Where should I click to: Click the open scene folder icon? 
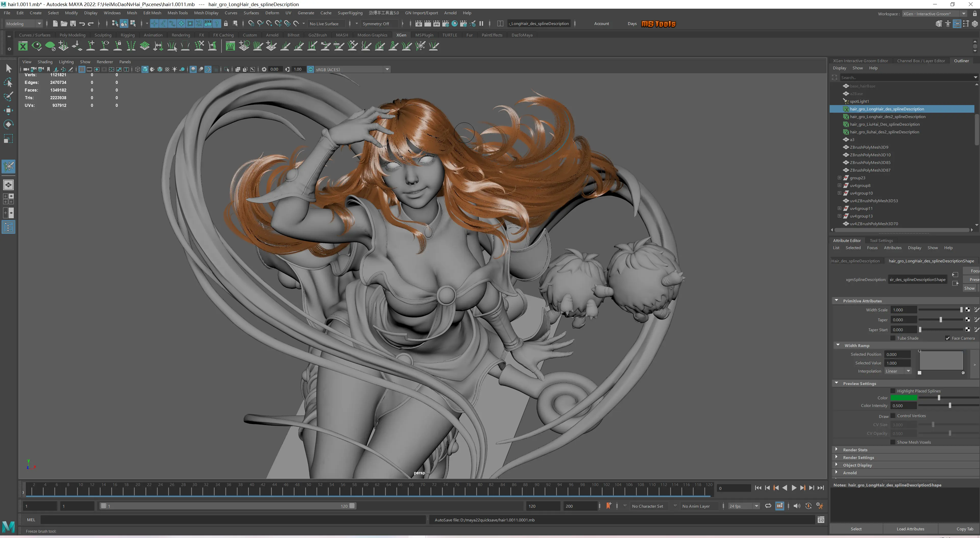64,23
